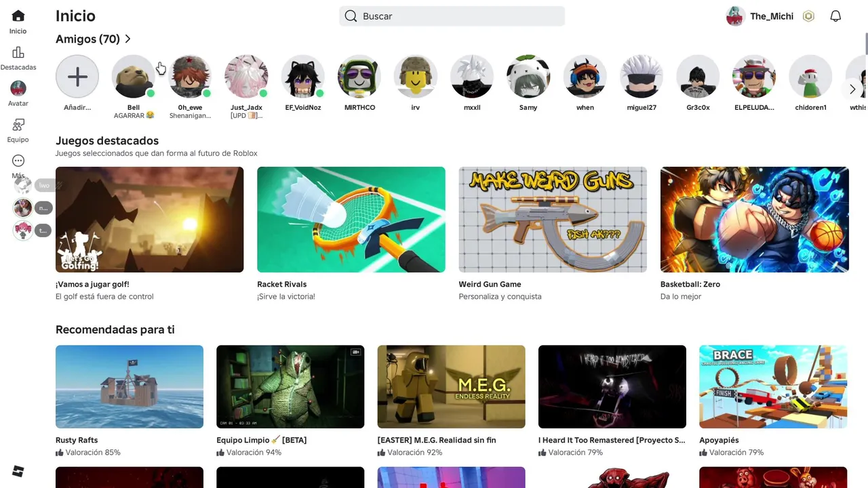Screen dimensions: 868x488
Task: Open friend miguel27's avatar
Action: pos(642,77)
